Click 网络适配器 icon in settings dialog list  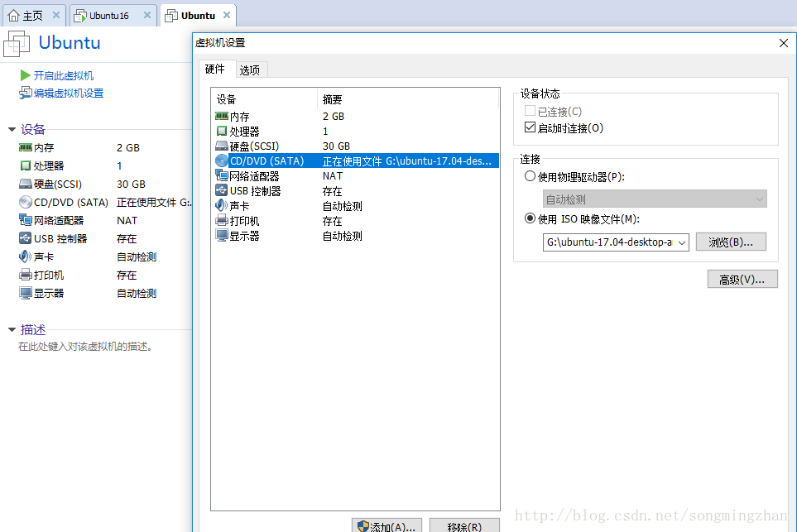[x=222, y=175]
